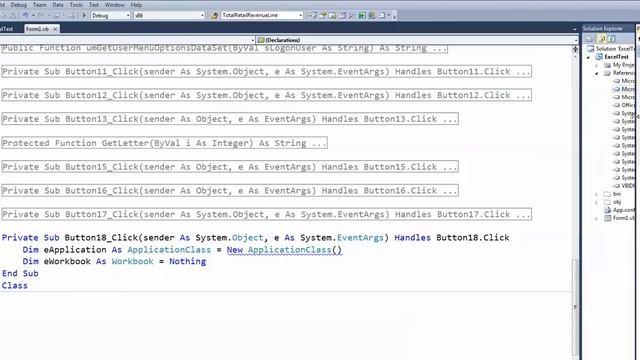Image resolution: width=640 pixels, height=360 pixels.
Task: Click the word 'eWorkbook' in the code
Action: [67, 261]
